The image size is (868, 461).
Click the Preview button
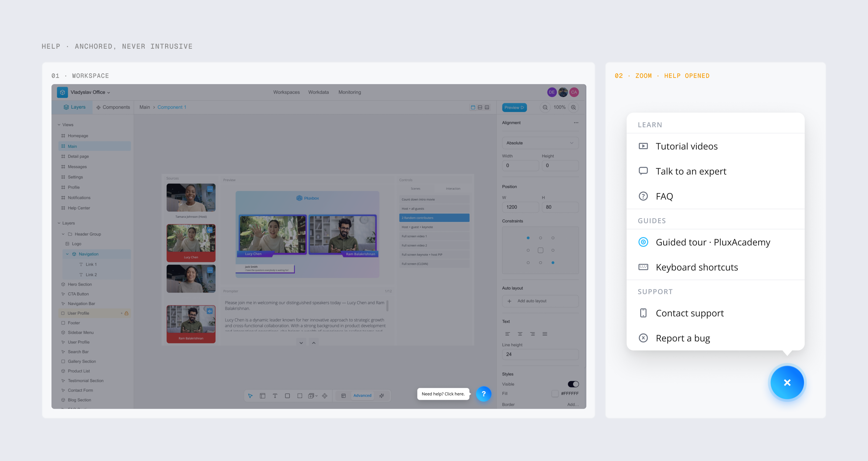[x=514, y=107]
